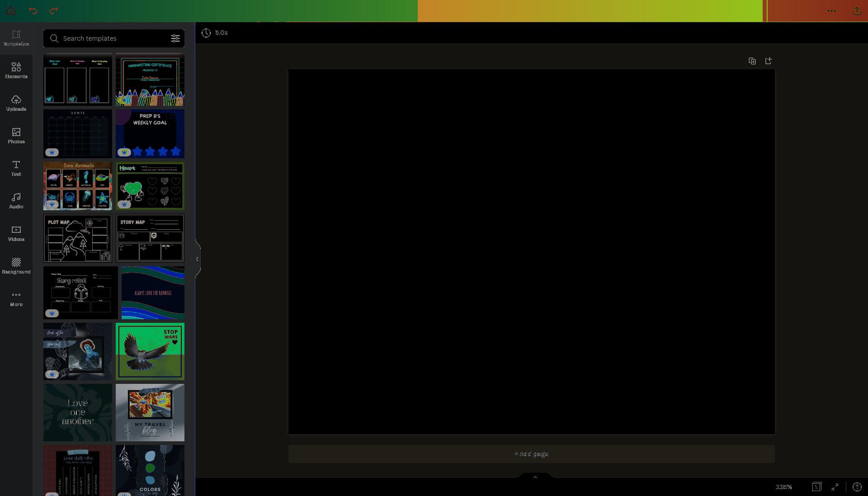Open the 5.0s page duration setting

(222, 33)
